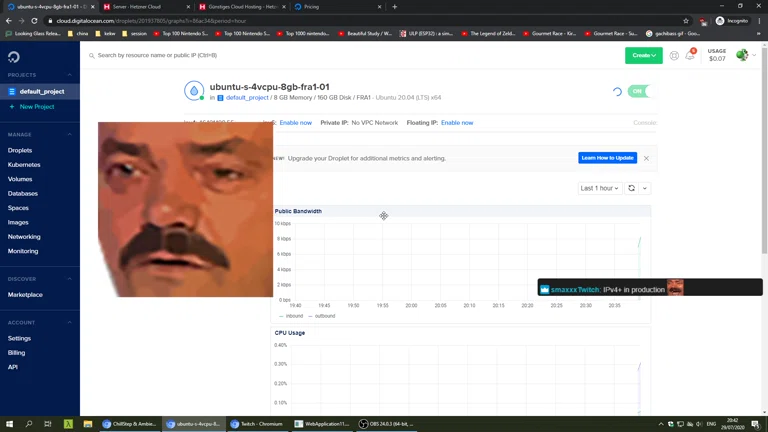This screenshot has height=432, width=768.
Task: Click the inbound legend in Public Bandwidth
Action: click(x=291, y=316)
